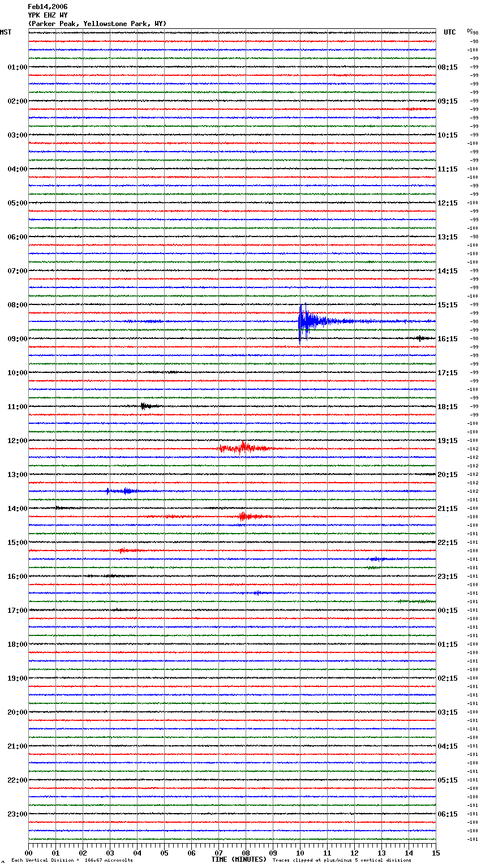Image resolution: width=481 pixels, height=868 pixels.
Task: Click the 08:15 UTC time label
Action: pyautogui.click(x=448, y=67)
